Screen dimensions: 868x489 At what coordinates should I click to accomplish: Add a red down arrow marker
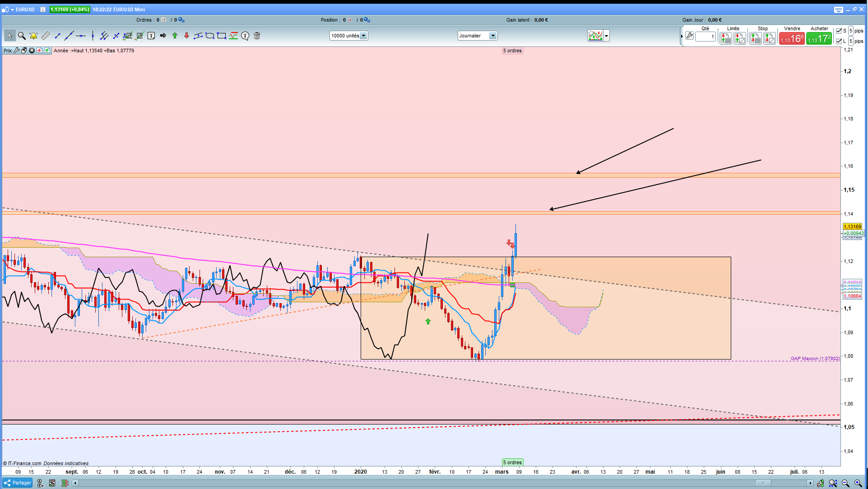pos(186,36)
